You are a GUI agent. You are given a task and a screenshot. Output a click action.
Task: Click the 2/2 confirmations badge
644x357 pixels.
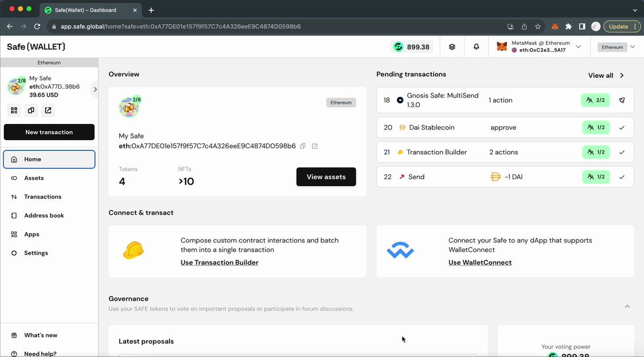pos(596,100)
